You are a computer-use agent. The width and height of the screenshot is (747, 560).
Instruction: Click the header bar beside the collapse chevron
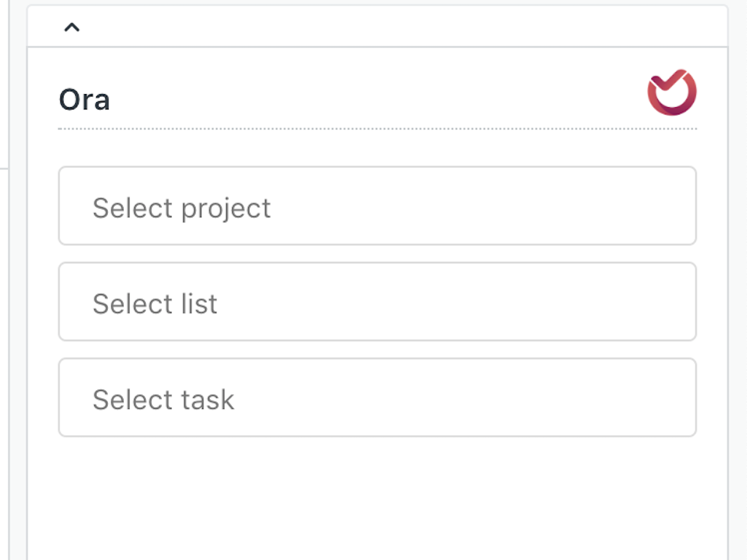pyautogui.click(x=394, y=28)
